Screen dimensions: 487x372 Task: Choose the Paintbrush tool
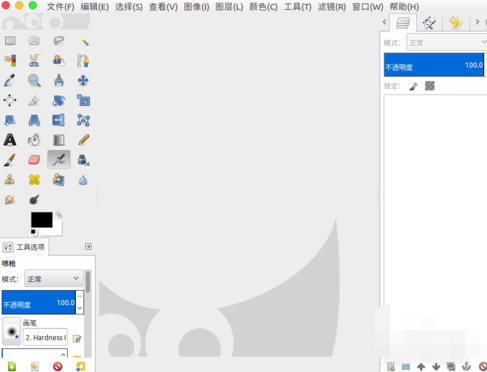[x=10, y=160]
